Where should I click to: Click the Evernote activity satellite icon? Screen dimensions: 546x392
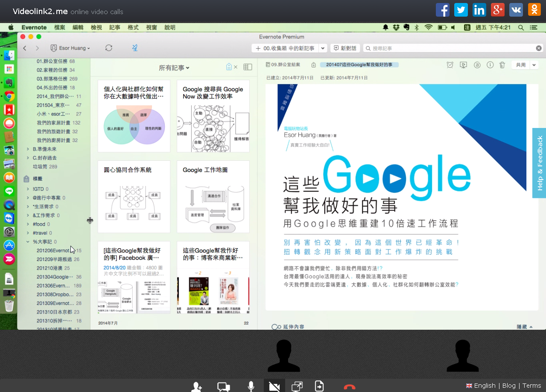pos(135,48)
